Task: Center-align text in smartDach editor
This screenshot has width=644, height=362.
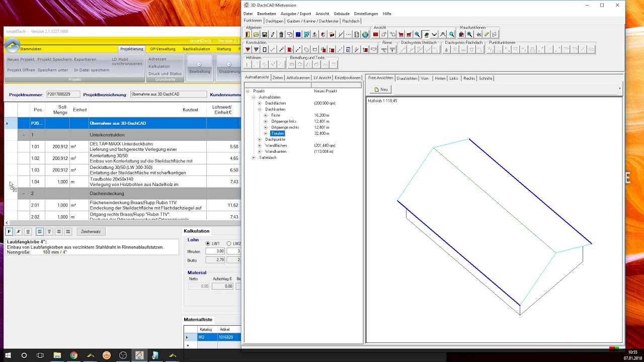Action: coord(49,231)
